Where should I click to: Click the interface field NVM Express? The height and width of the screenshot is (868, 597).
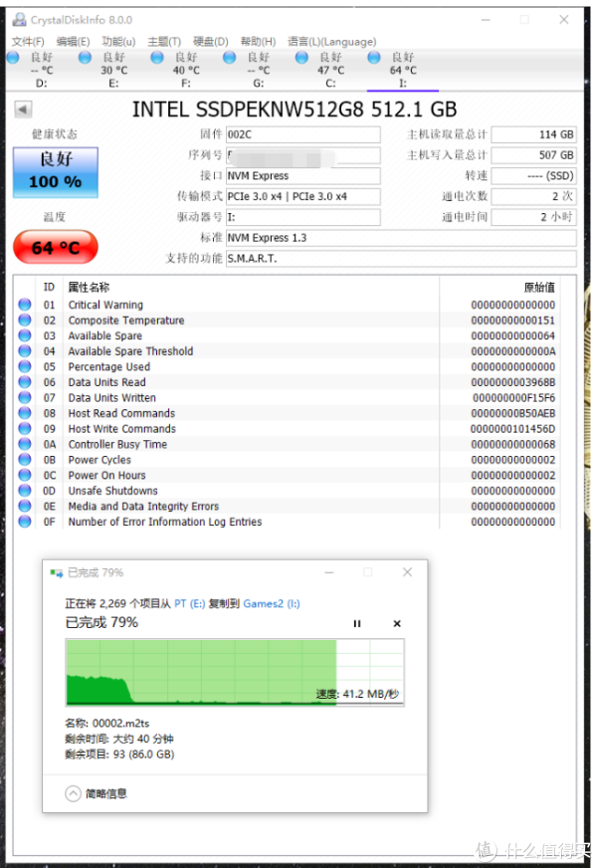click(x=303, y=176)
